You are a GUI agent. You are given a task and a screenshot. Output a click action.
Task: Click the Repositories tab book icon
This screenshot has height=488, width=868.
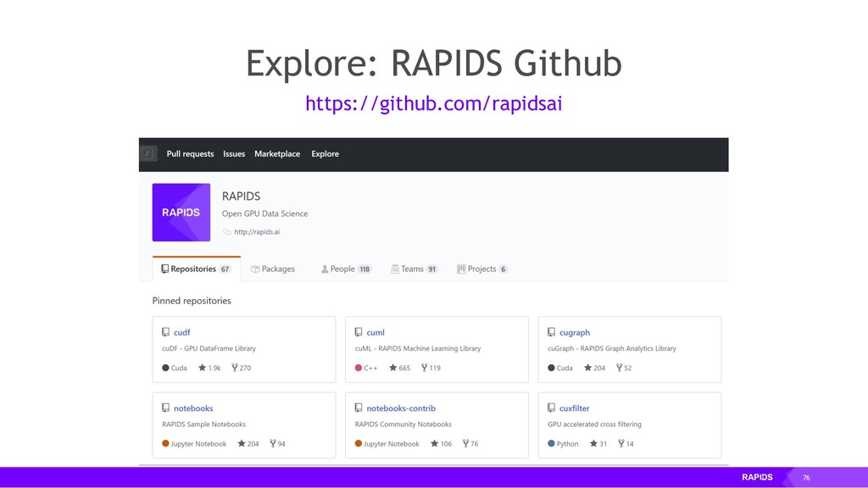point(164,269)
